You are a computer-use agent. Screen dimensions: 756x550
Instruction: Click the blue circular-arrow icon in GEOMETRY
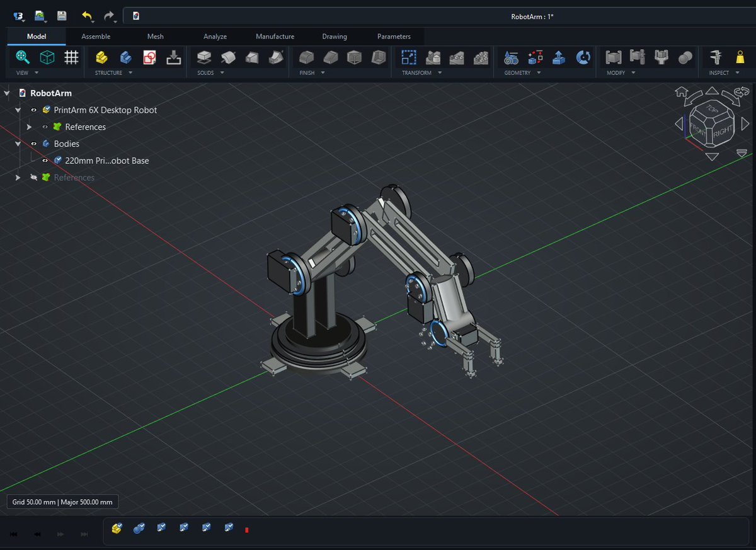click(584, 57)
